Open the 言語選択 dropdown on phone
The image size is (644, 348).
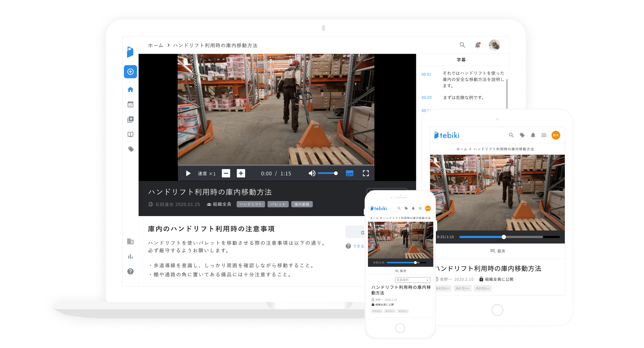tap(412, 280)
